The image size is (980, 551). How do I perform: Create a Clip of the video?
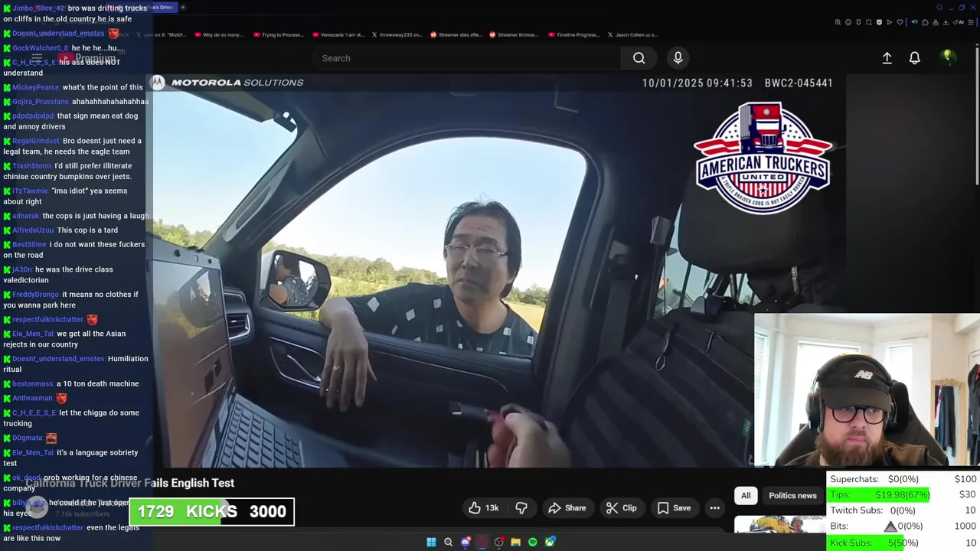click(x=621, y=508)
